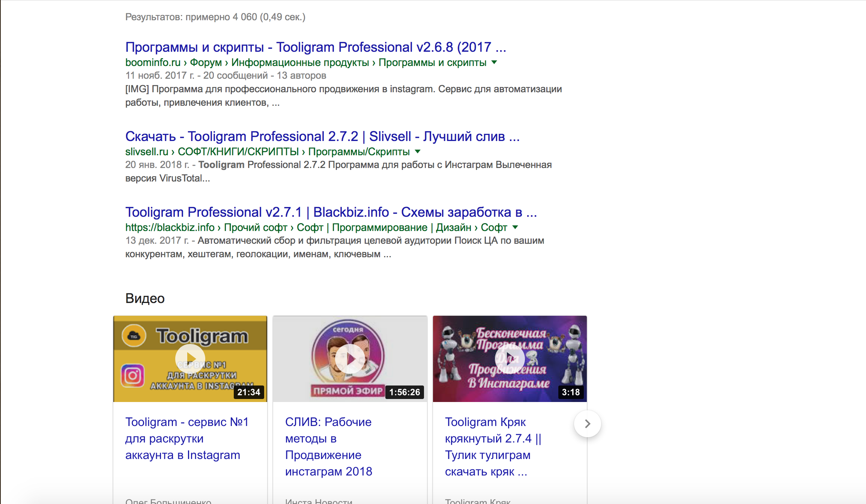866x504 pixels.
Task: Expand dropdown arrow next to blackbiz.info breadcrumb
Action: click(x=515, y=227)
